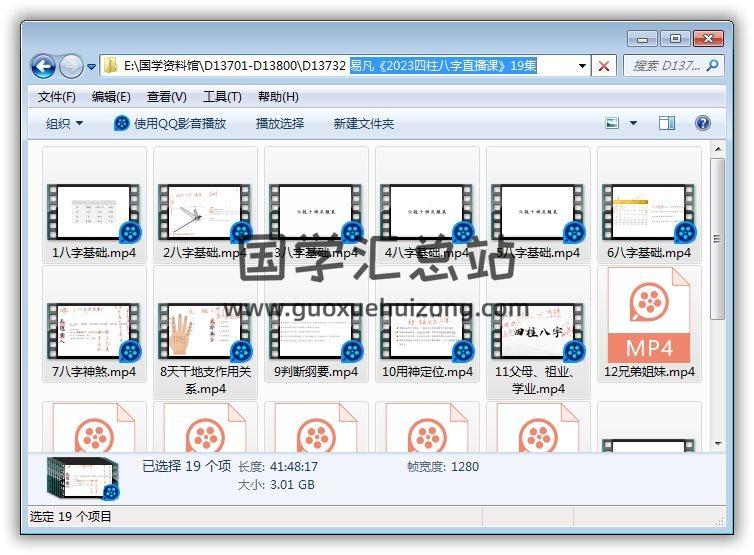Click the stop X button beside address bar
Image resolution: width=754 pixels, height=555 pixels.
(604, 66)
